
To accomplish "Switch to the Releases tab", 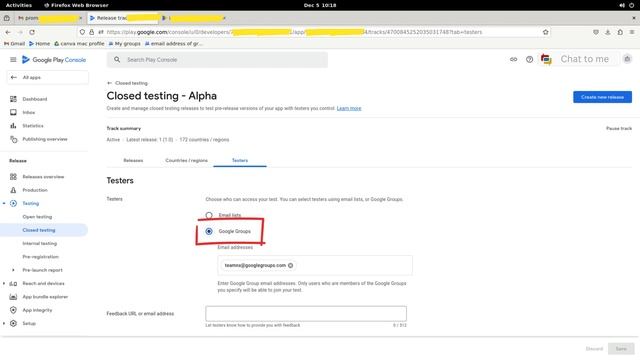I will [133, 160].
